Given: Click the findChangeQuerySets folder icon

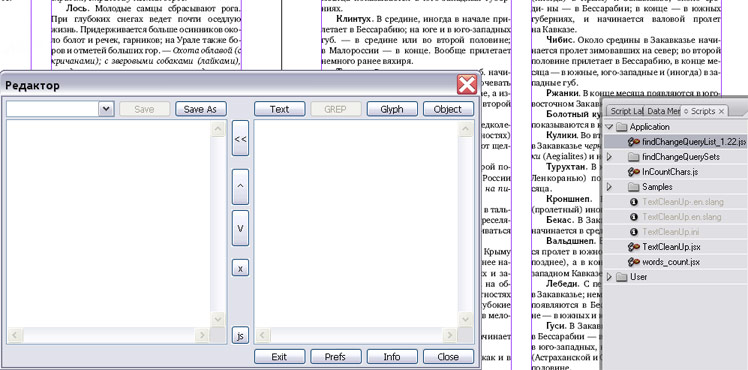Looking at the screenshot, I should (634, 157).
